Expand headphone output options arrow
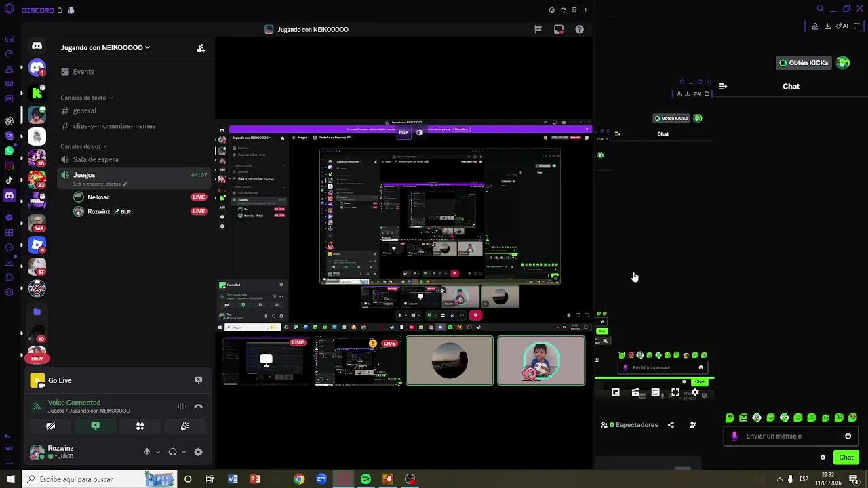The height and width of the screenshot is (488, 868). [184, 452]
